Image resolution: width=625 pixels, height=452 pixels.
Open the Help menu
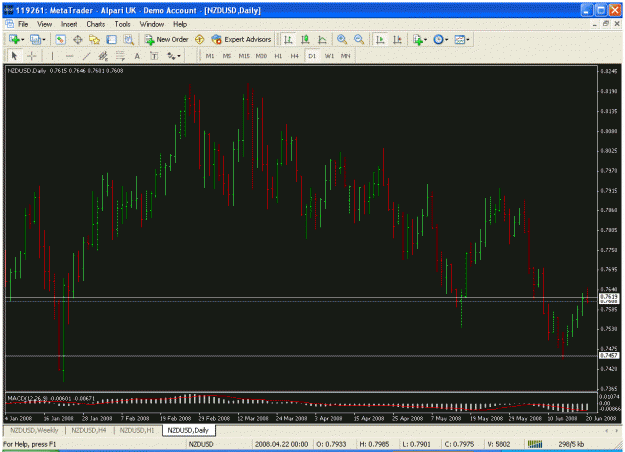(180, 24)
